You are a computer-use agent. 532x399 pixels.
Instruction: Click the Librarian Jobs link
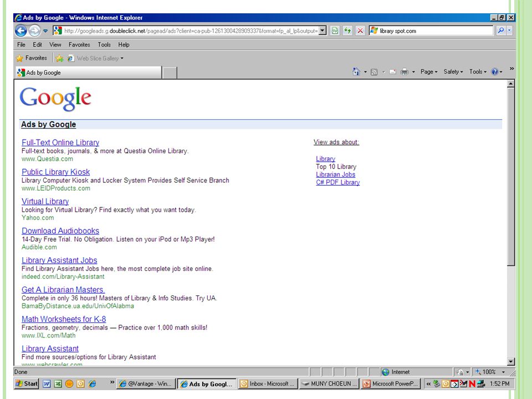coord(336,175)
